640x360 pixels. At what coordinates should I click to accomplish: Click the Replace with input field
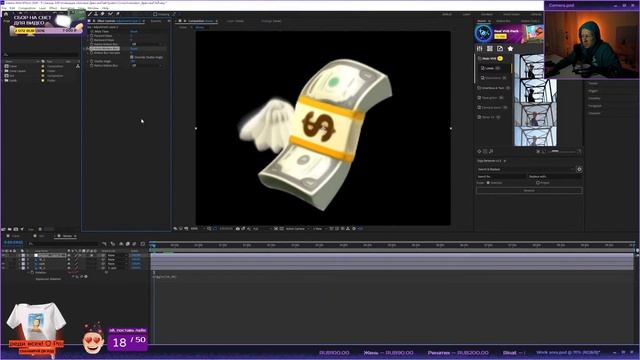[x=554, y=176]
